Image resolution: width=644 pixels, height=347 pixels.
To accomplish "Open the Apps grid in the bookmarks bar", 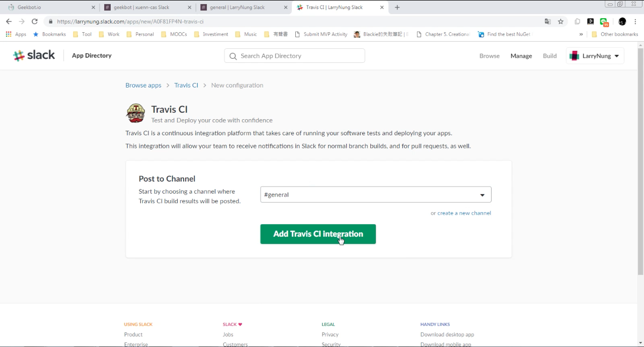I will [16, 34].
